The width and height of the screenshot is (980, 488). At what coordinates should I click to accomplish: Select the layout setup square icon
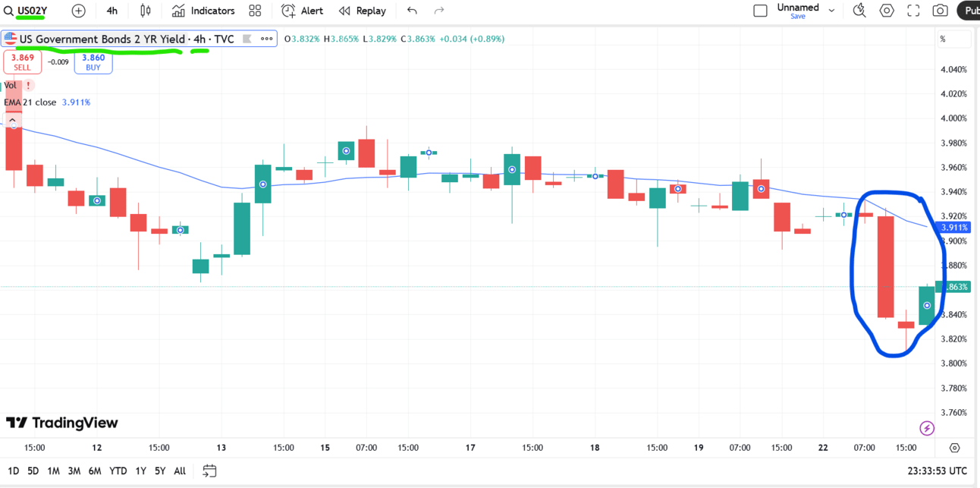click(x=760, y=11)
